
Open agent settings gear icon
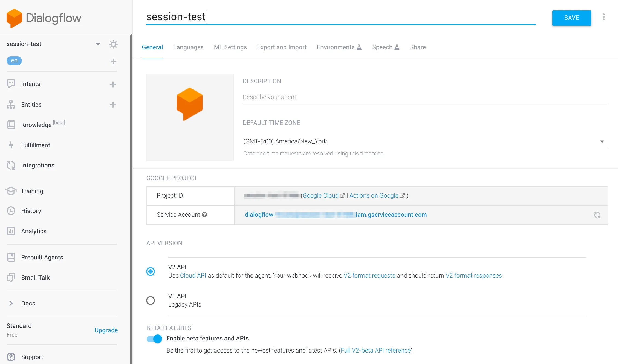(113, 44)
